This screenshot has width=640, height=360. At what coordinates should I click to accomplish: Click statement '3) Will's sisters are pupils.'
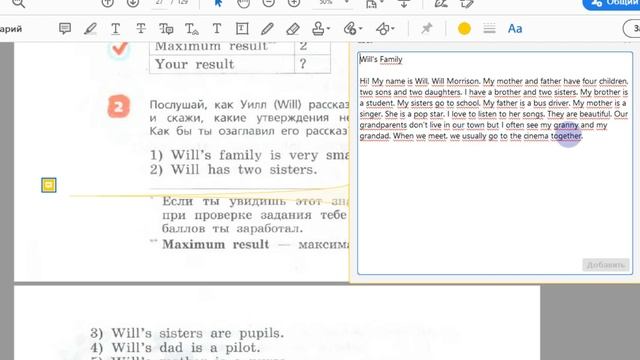[187, 333]
